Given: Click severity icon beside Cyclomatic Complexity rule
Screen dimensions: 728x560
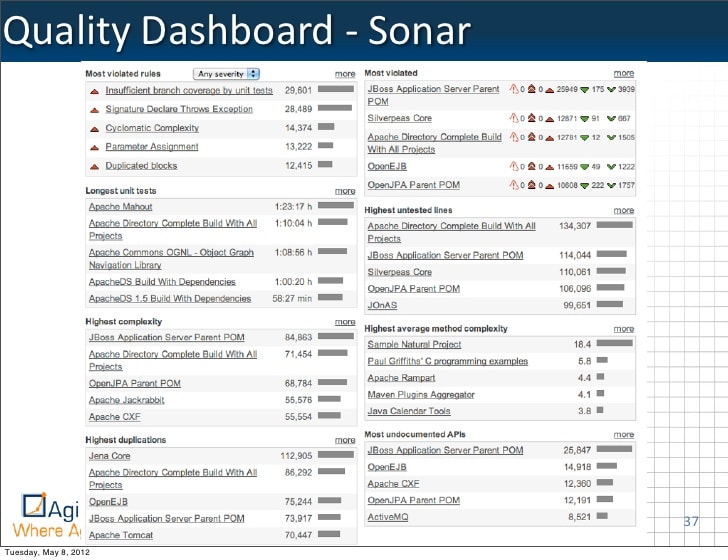Looking at the screenshot, I should point(94,129).
